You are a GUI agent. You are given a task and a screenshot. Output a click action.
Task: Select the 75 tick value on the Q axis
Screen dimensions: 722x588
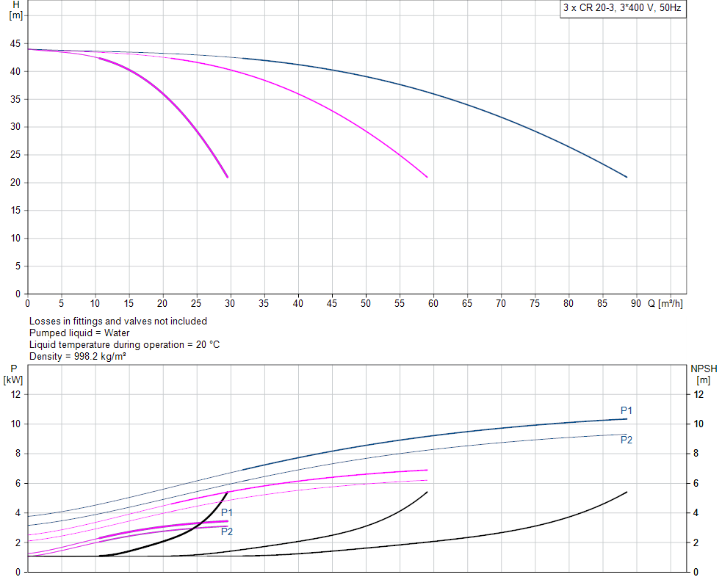[x=535, y=304]
